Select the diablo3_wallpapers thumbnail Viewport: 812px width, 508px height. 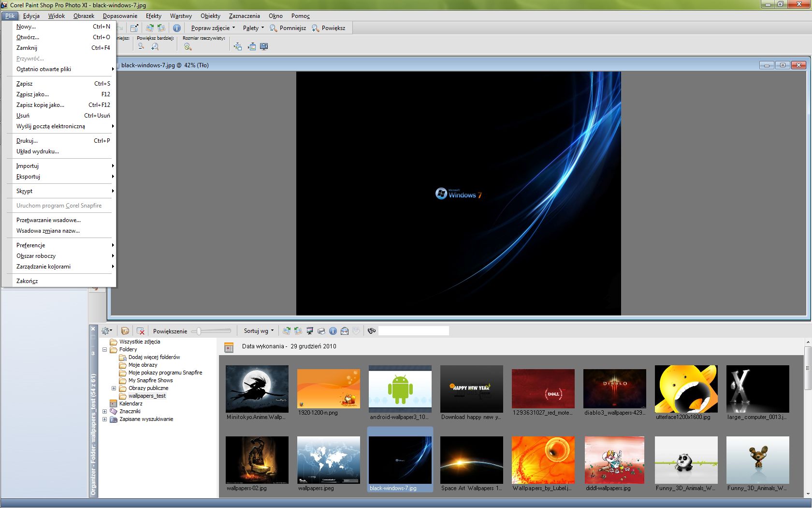(x=615, y=389)
